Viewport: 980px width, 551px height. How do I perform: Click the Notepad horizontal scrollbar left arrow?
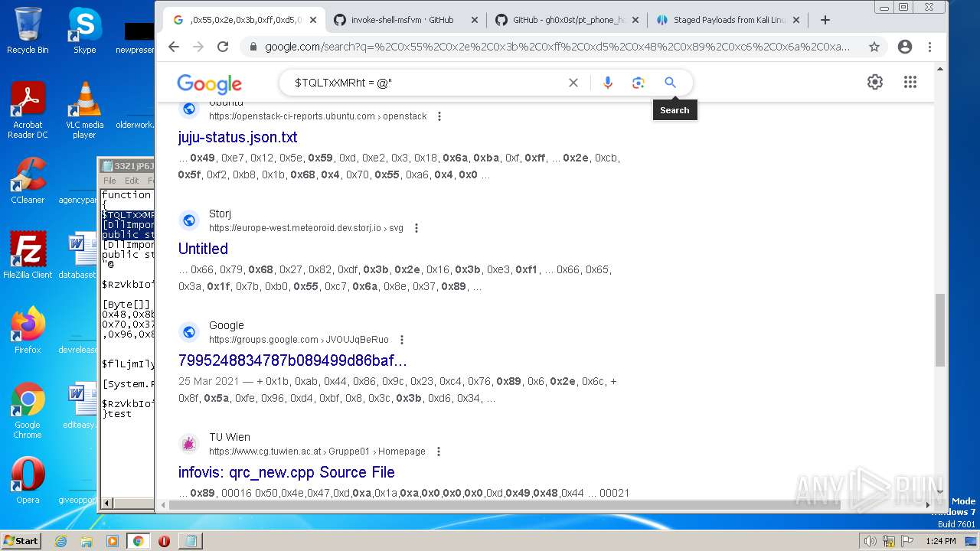(106, 503)
